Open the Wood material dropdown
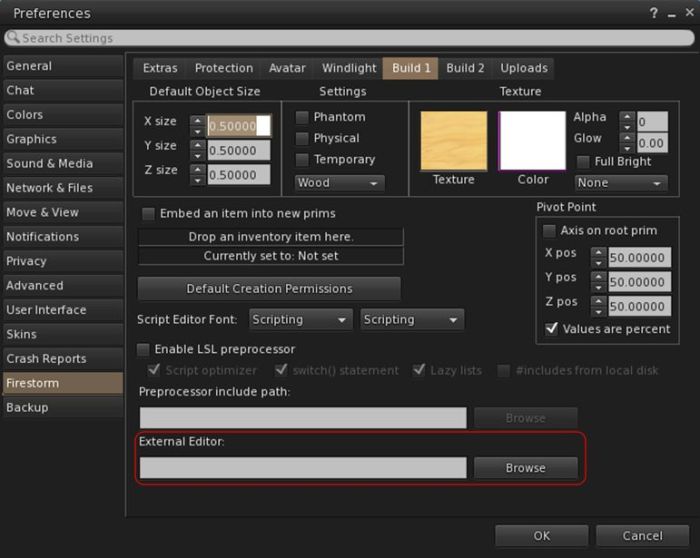The height and width of the screenshot is (558, 700). tap(339, 183)
